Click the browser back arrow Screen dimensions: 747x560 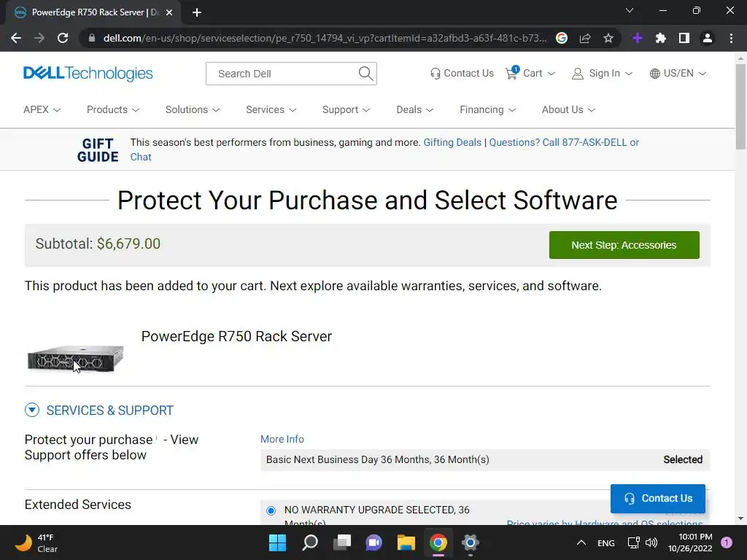coord(16,38)
